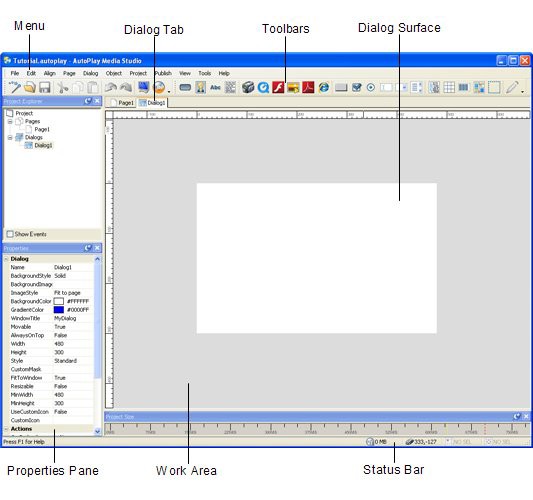Insert a PDF object from toolbar
Viewport: 533px width, 500px height.
[x=308, y=88]
